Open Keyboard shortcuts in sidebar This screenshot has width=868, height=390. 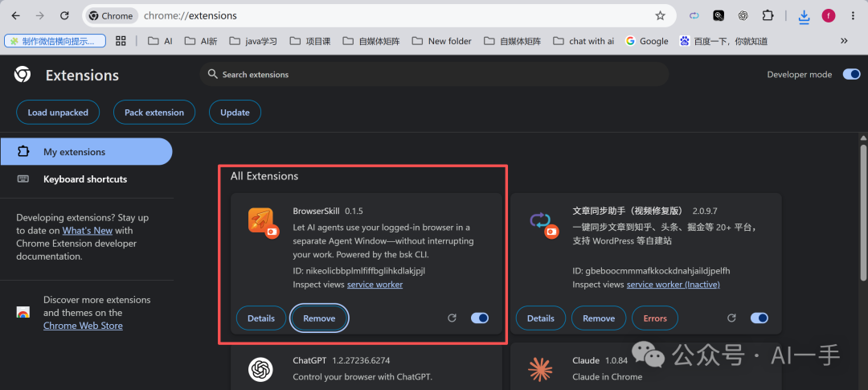coord(86,179)
